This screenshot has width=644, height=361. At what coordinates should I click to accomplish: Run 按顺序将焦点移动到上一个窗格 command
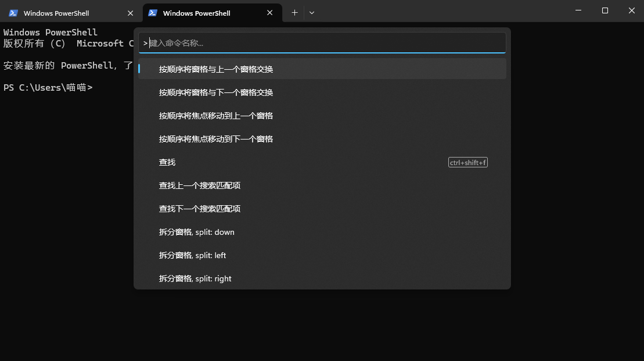tap(216, 116)
